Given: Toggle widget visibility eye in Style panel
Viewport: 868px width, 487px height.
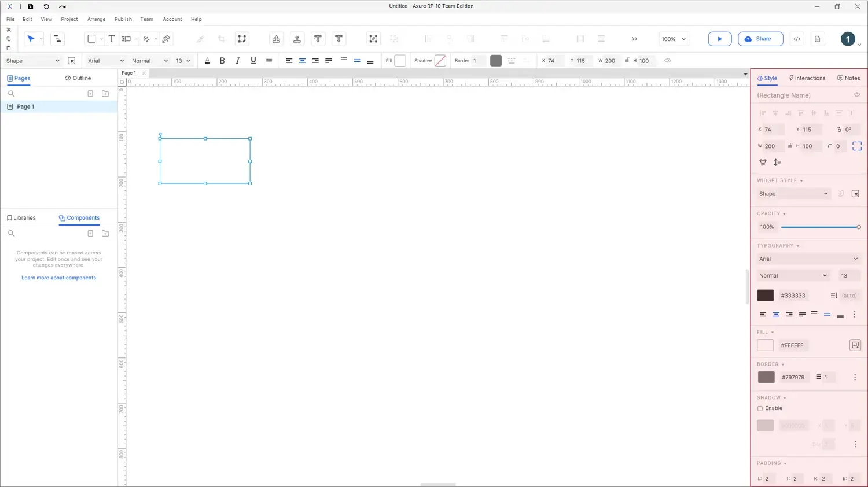Looking at the screenshot, I should pos(856,95).
